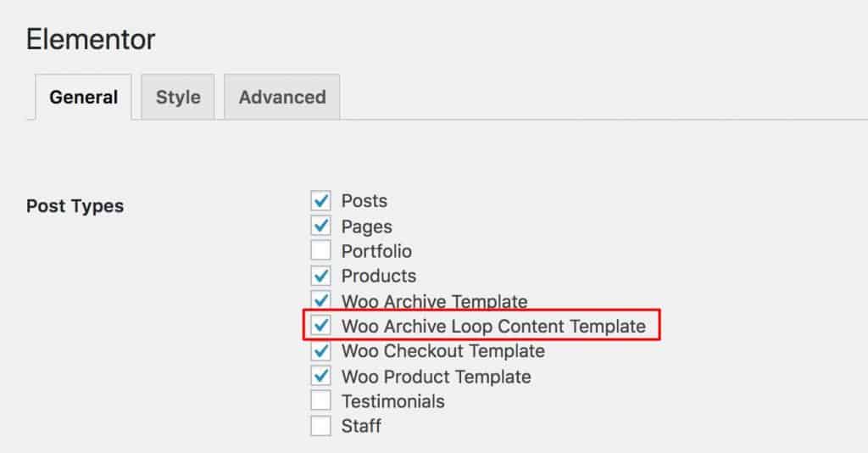
Task: Toggle the Woo Archive Template checkbox
Action: (x=320, y=301)
